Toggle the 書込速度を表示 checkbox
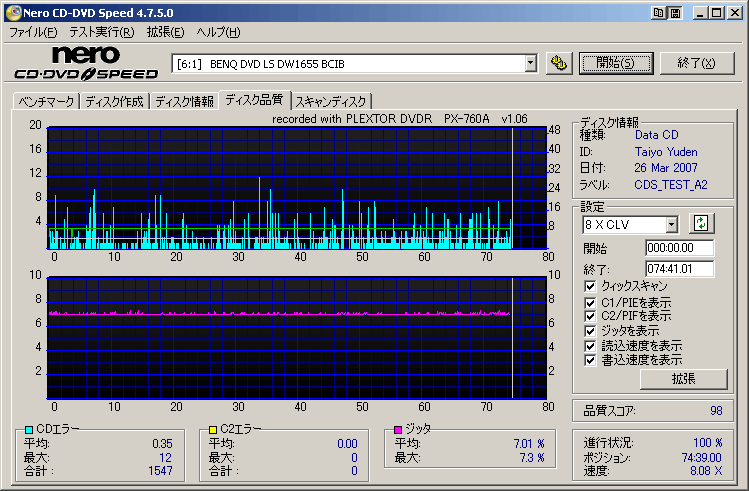 click(x=590, y=360)
